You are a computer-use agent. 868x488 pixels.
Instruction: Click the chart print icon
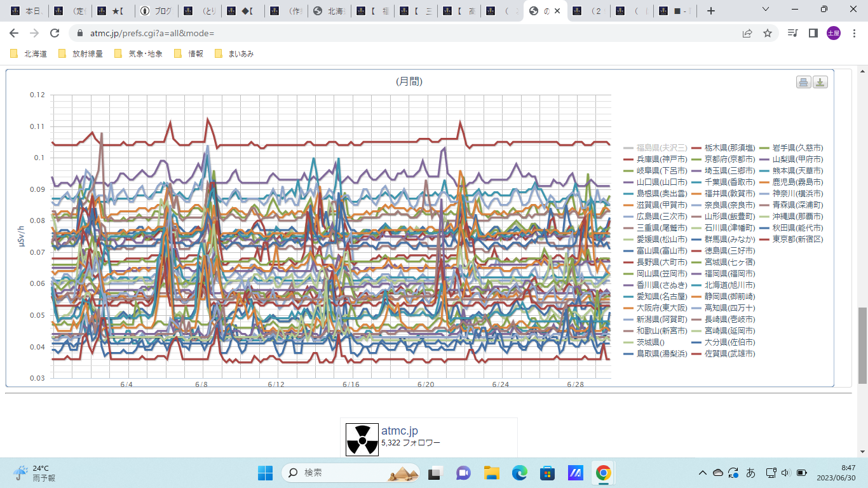804,82
